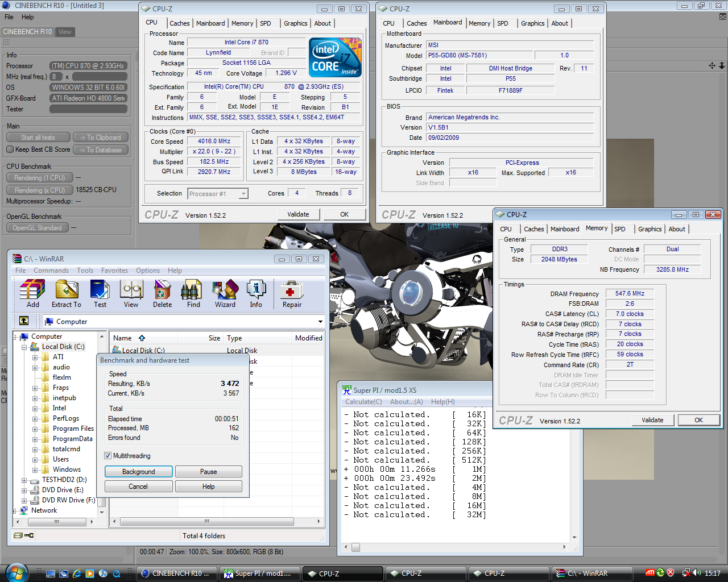Open Calculate(C) menu in Super PI
This screenshot has width=728, height=582.
(x=363, y=402)
